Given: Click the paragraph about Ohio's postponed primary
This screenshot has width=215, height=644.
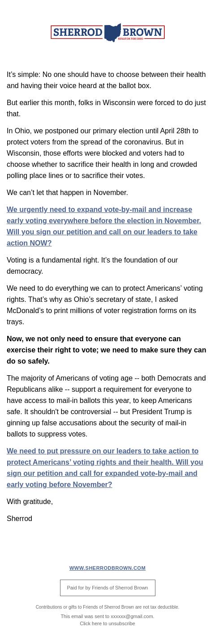Looking at the screenshot, I should point(103,153).
